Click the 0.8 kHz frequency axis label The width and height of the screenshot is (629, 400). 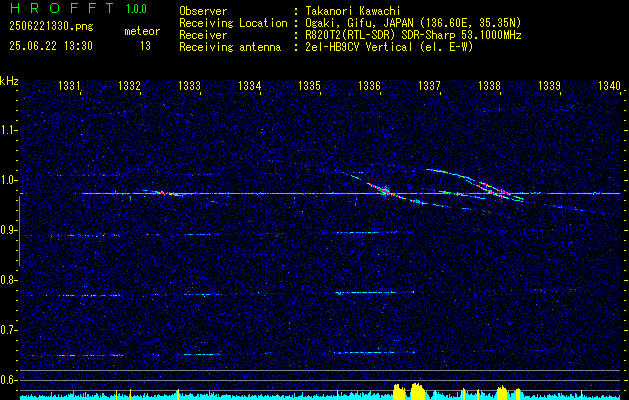[8, 280]
